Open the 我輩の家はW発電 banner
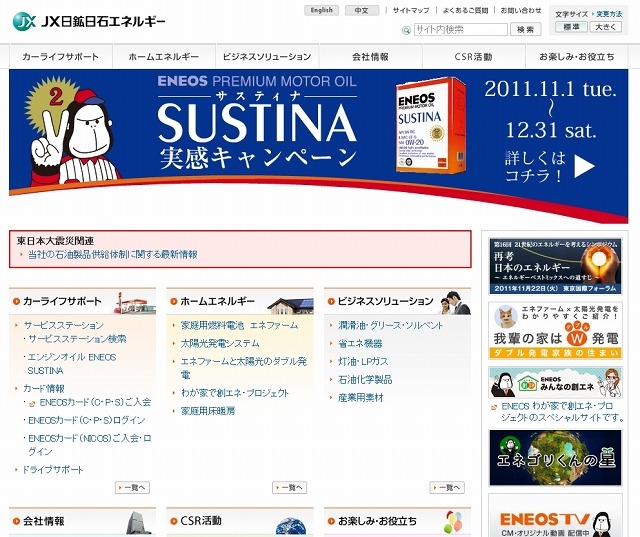 point(556,331)
